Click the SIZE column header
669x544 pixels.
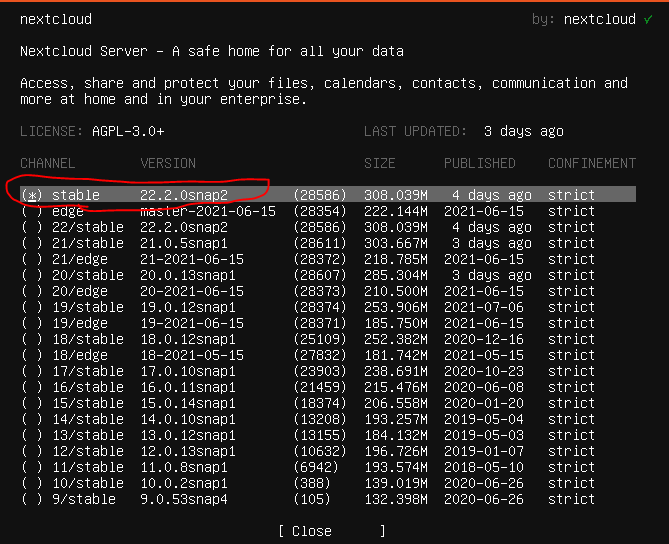tap(380, 163)
